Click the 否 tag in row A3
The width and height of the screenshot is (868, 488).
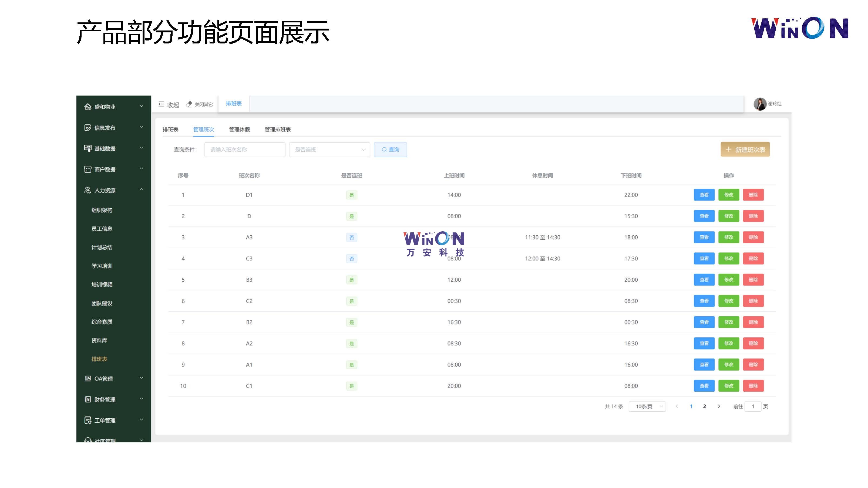[x=352, y=238]
